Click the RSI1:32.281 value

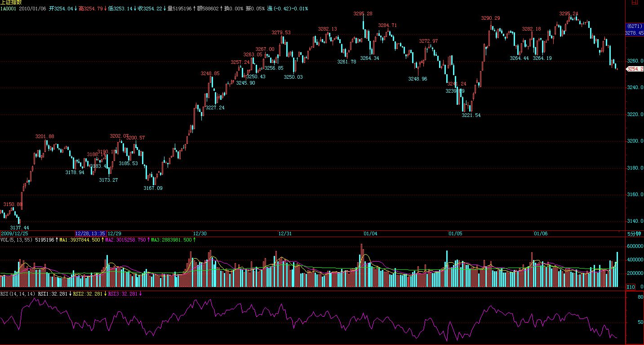53,294
